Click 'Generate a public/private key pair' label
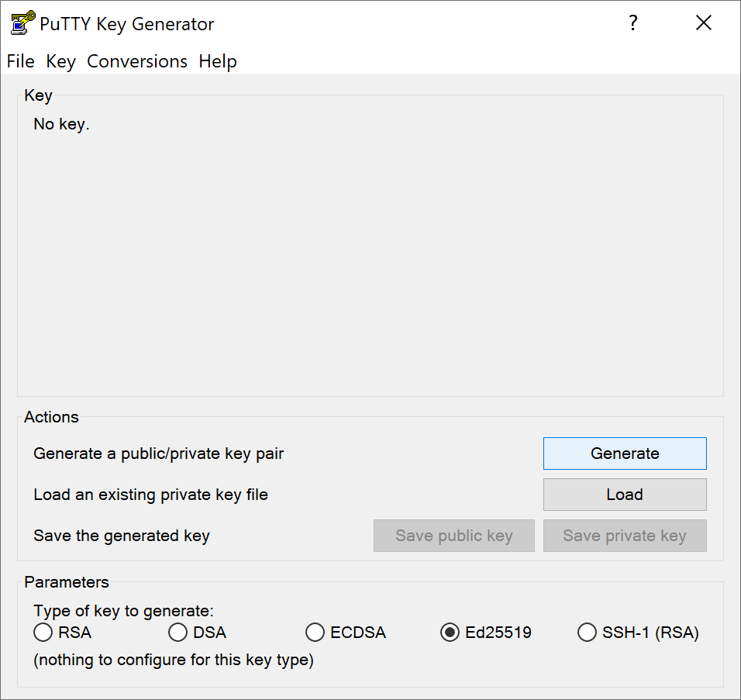 [158, 453]
